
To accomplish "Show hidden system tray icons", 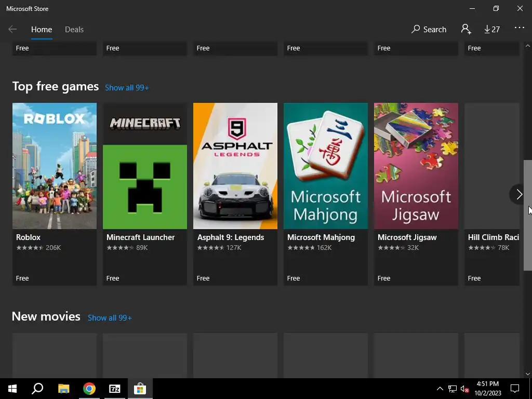I will click(440, 389).
